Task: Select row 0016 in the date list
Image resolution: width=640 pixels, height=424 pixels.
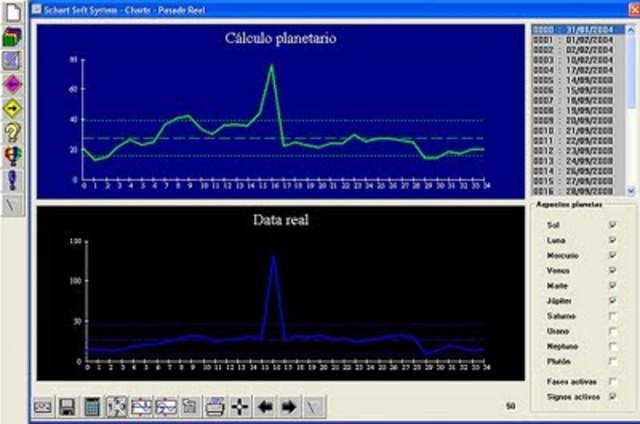Action: point(578,191)
